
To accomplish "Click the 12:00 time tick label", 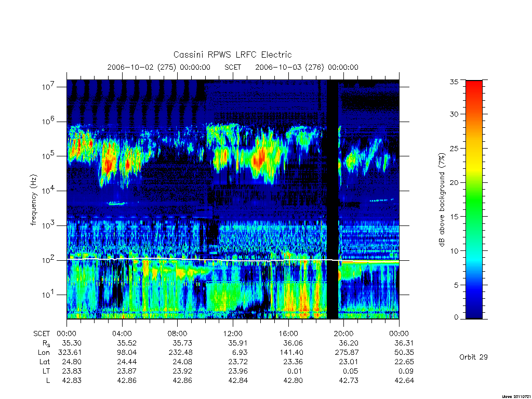I will tap(233, 334).
